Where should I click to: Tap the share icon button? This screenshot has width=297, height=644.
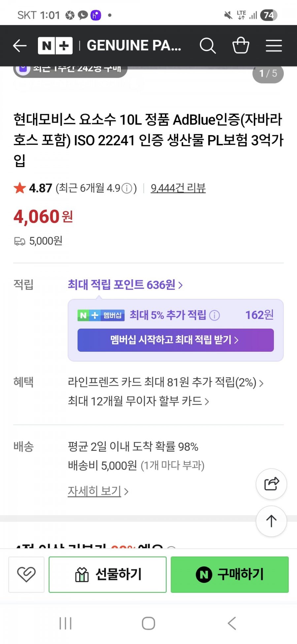271,484
